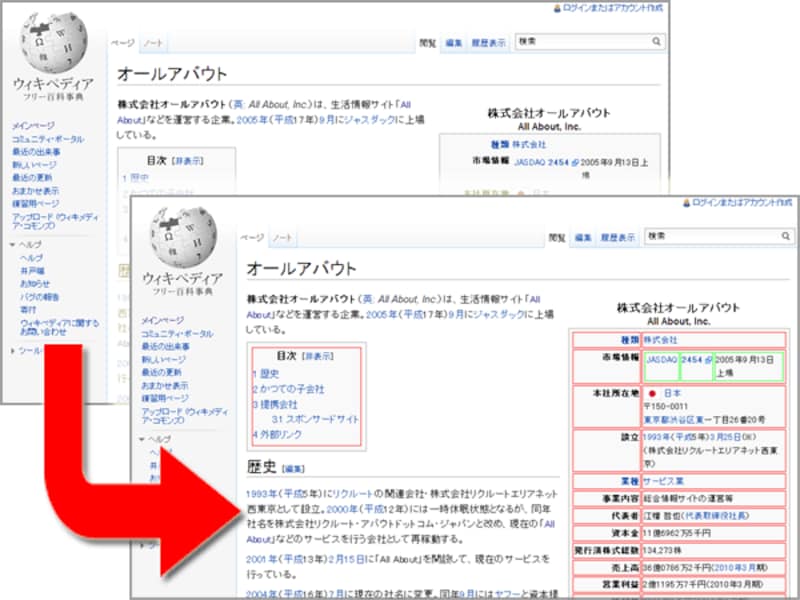The height and width of the screenshot is (600, 800).
Task: Click the search icon in the background window
Action: (656, 41)
